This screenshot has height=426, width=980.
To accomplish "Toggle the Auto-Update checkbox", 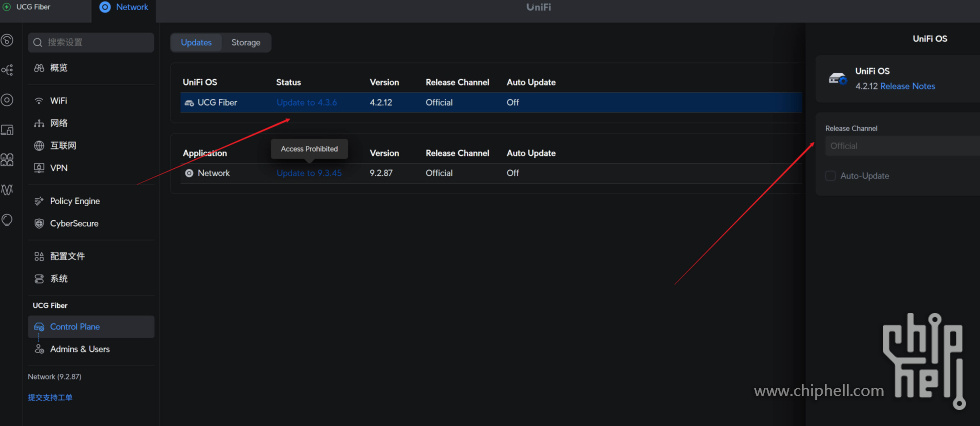I will [831, 176].
